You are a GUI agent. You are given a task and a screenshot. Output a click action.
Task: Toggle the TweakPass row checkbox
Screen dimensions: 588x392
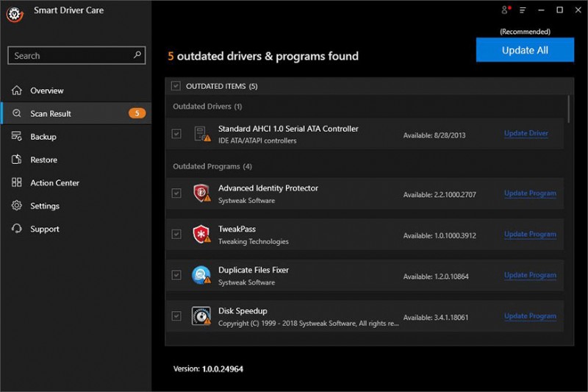176,234
